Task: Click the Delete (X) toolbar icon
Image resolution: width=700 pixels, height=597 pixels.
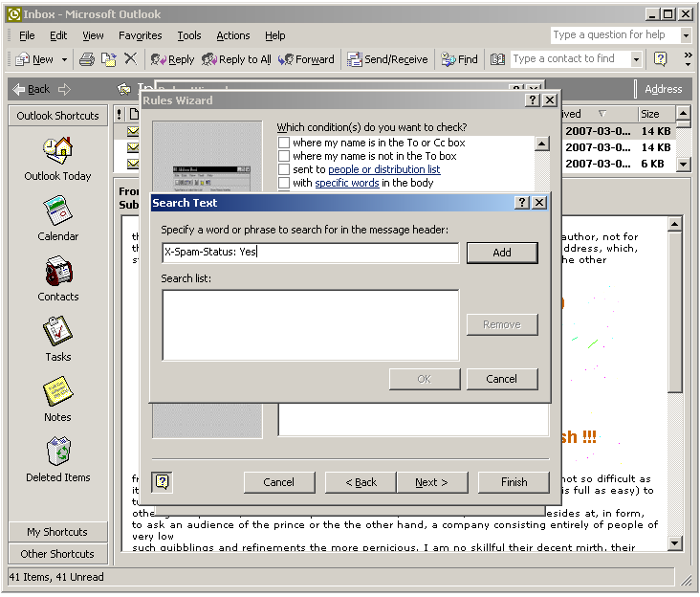Action: pos(130,59)
